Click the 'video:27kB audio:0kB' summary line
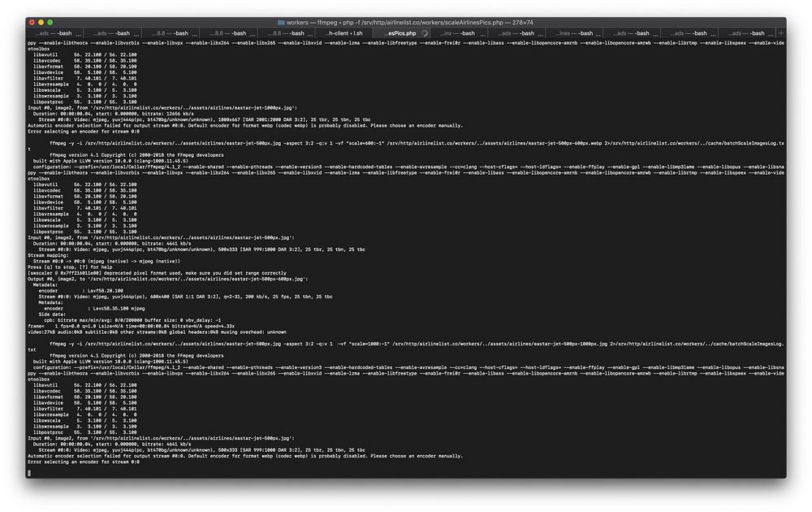The height and width of the screenshot is (512, 812). pyautogui.click(x=157, y=332)
